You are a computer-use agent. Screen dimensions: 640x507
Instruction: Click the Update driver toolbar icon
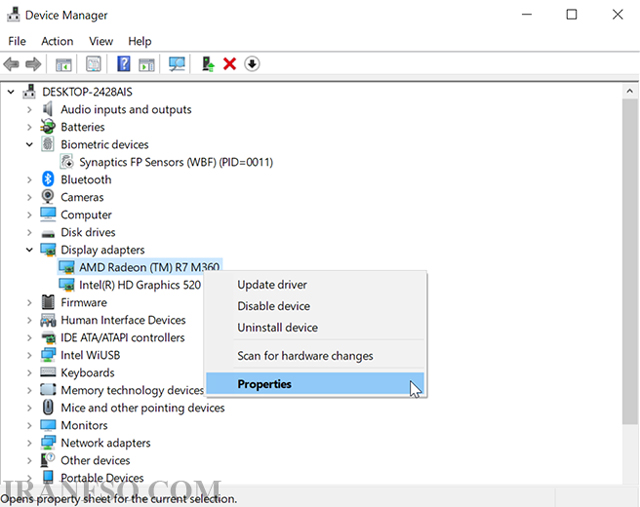click(208, 64)
